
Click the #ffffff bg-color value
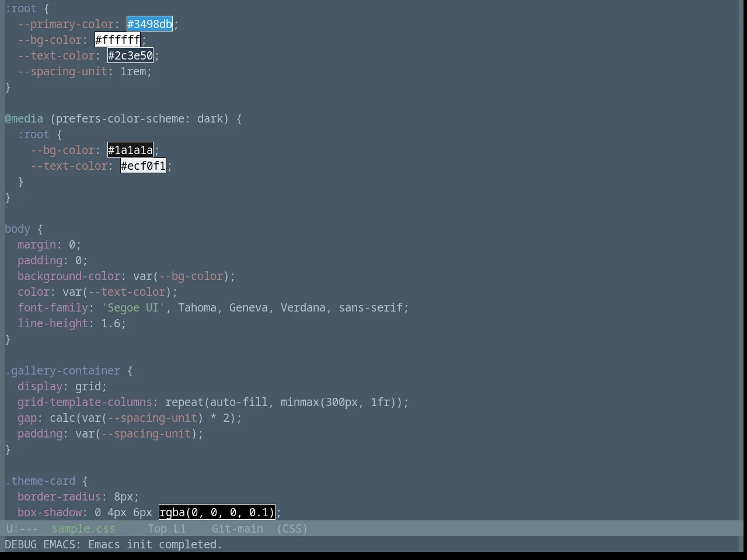point(117,40)
